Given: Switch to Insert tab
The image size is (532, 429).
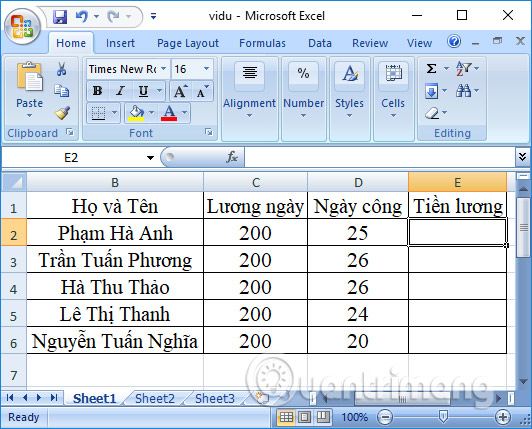Looking at the screenshot, I should (x=120, y=43).
